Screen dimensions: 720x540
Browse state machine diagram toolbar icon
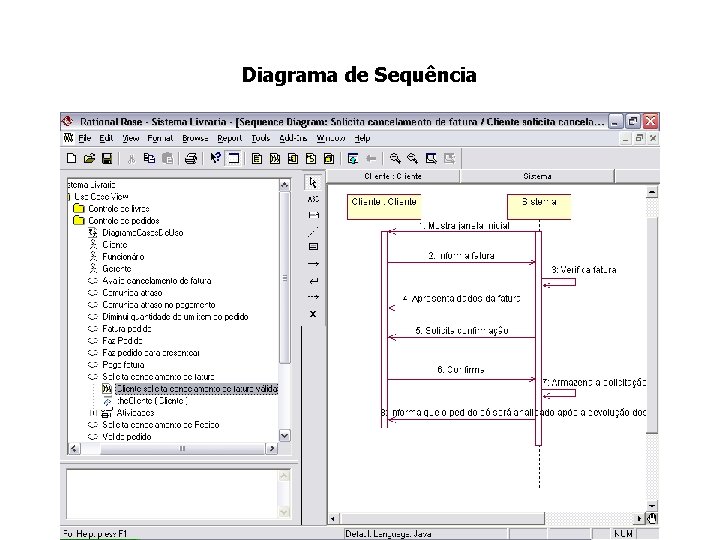tap(311, 158)
